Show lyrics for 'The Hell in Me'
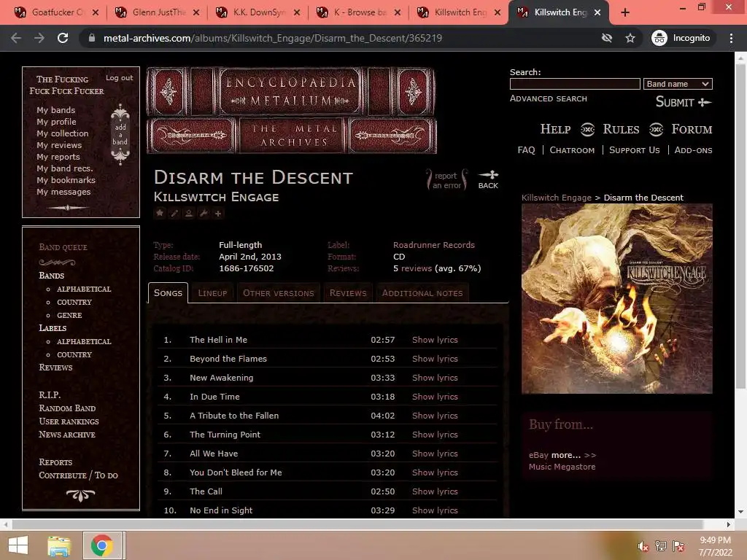The width and height of the screenshot is (747, 560). (x=435, y=340)
